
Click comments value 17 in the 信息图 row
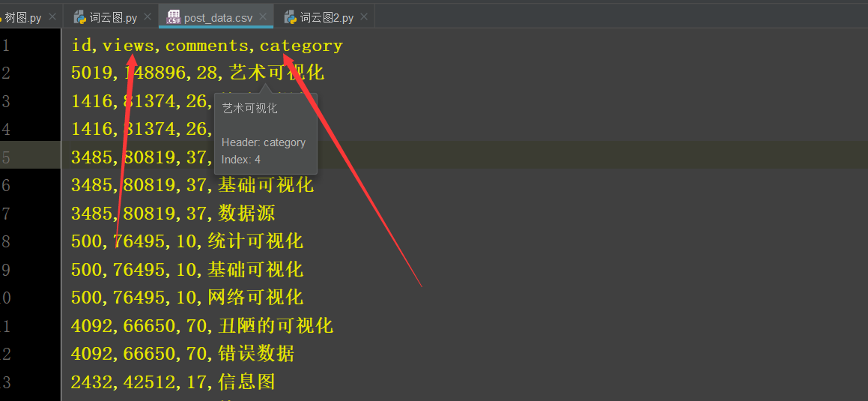click(196, 382)
